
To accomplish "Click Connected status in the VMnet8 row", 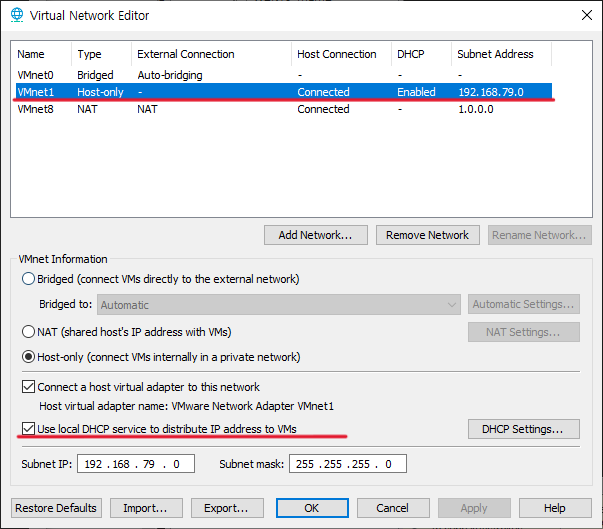I will (323, 109).
